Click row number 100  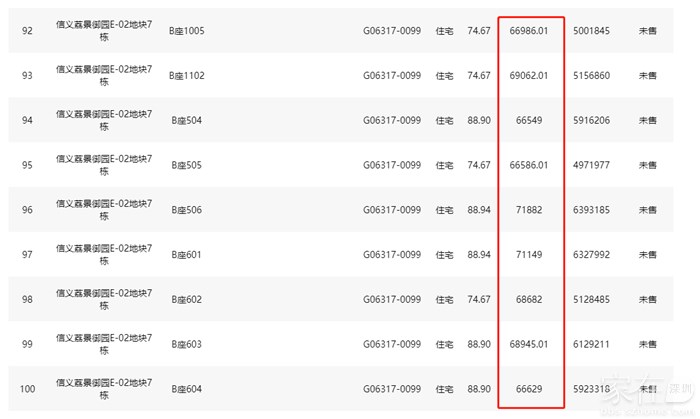click(x=27, y=389)
